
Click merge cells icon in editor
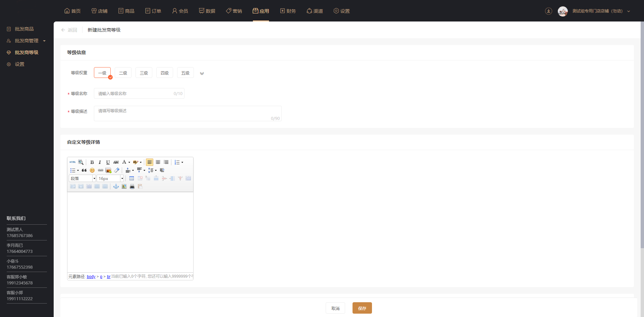click(x=188, y=178)
